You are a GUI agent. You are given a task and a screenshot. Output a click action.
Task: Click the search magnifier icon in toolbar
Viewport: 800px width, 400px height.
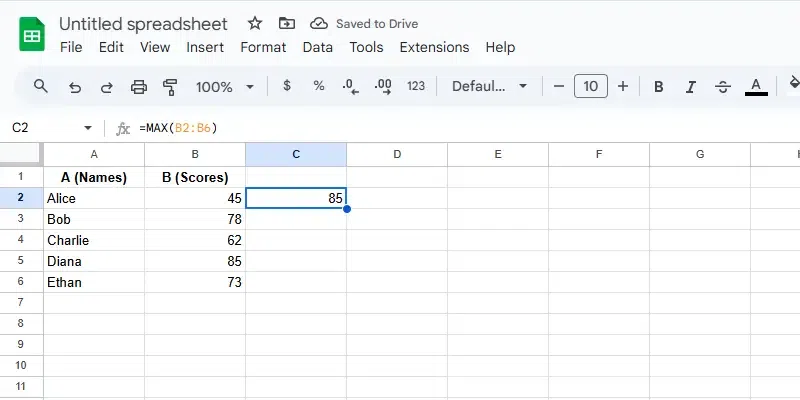41,87
